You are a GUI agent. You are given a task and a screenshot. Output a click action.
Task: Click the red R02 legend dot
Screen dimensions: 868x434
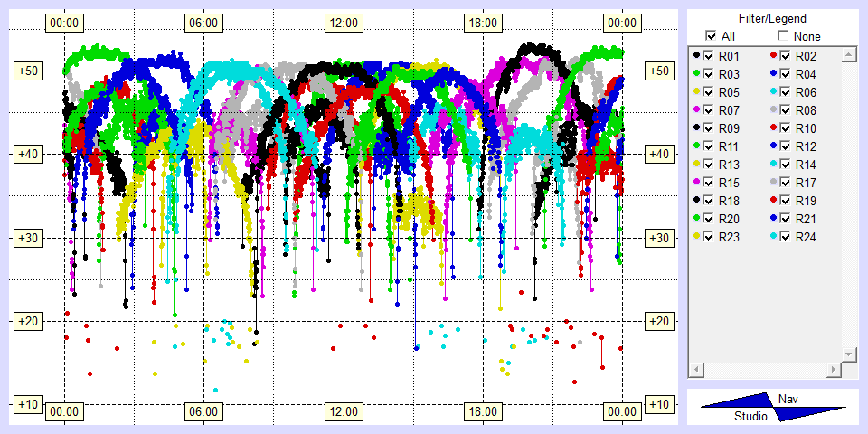(x=773, y=56)
